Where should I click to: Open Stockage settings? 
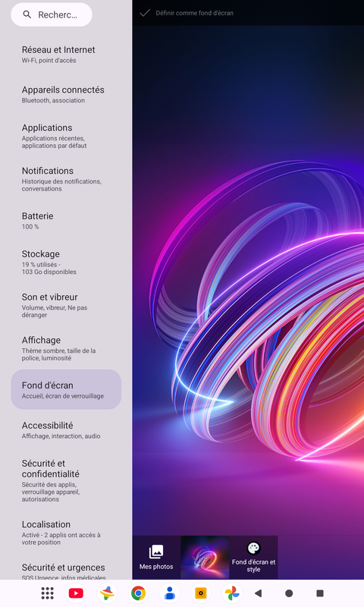coord(66,263)
